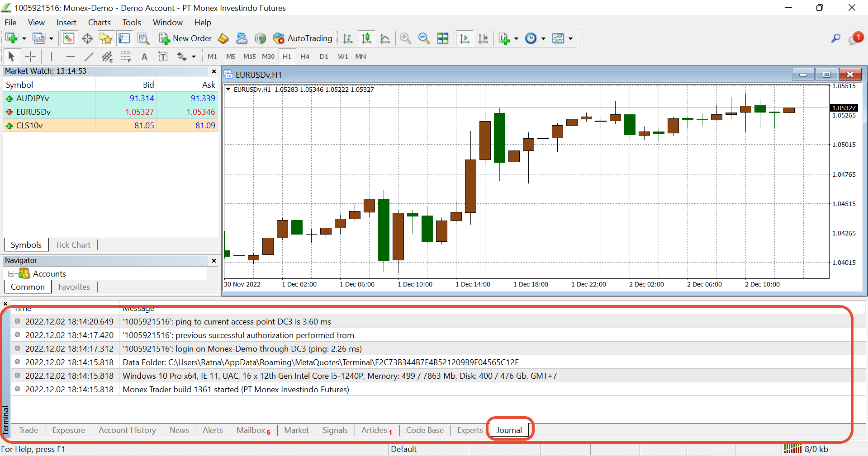Viewport: 868px width, 456px height.
Task: Select the Crosshair tool
Action: pyautogui.click(x=30, y=56)
